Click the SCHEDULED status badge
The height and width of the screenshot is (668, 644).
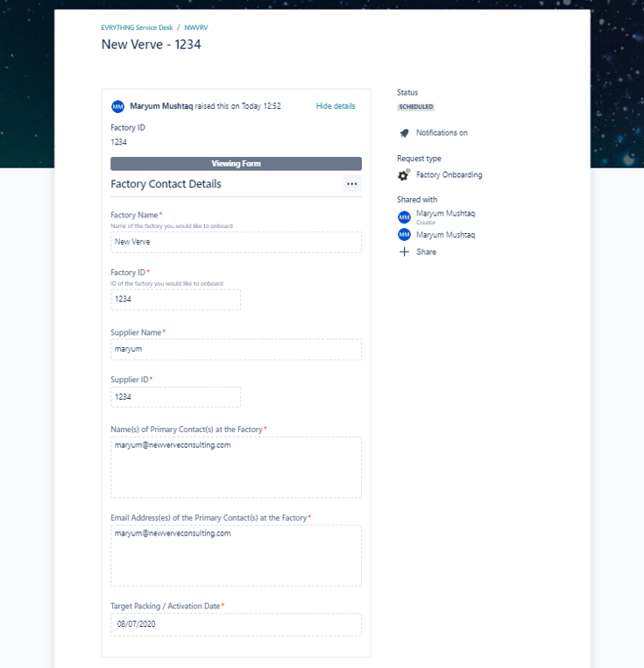415,107
